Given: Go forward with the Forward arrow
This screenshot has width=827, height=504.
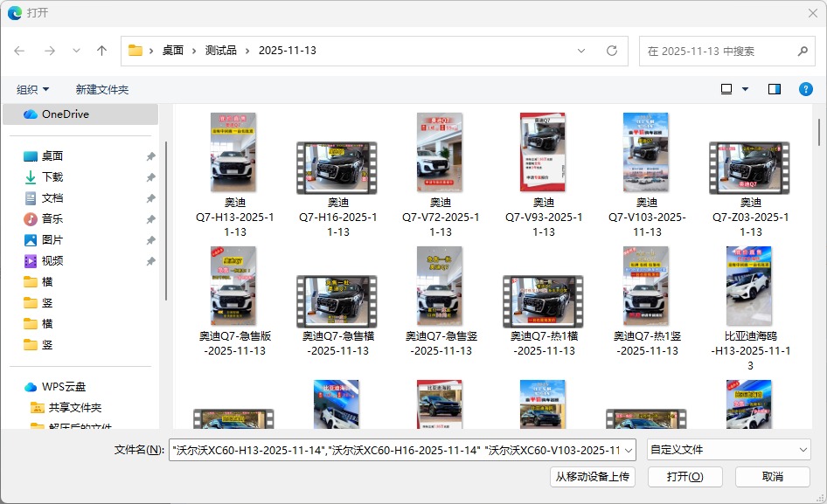Looking at the screenshot, I should point(50,51).
